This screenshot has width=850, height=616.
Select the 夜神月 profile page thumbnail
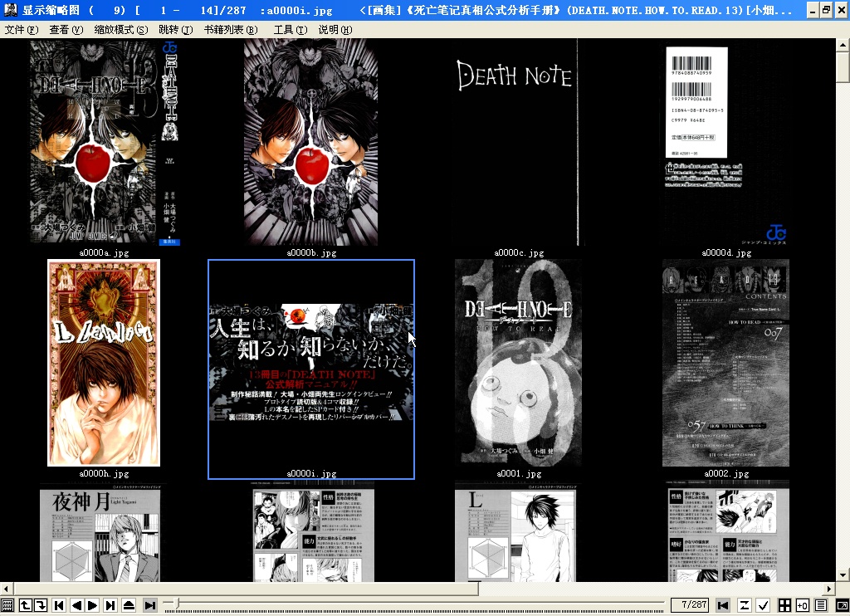coord(100,534)
